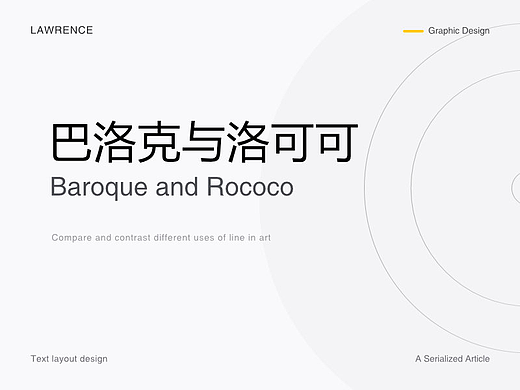This screenshot has width=520, height=390.
Task: Click the Chinese title 巴洛克与洛可可
Action: point(204,142)
